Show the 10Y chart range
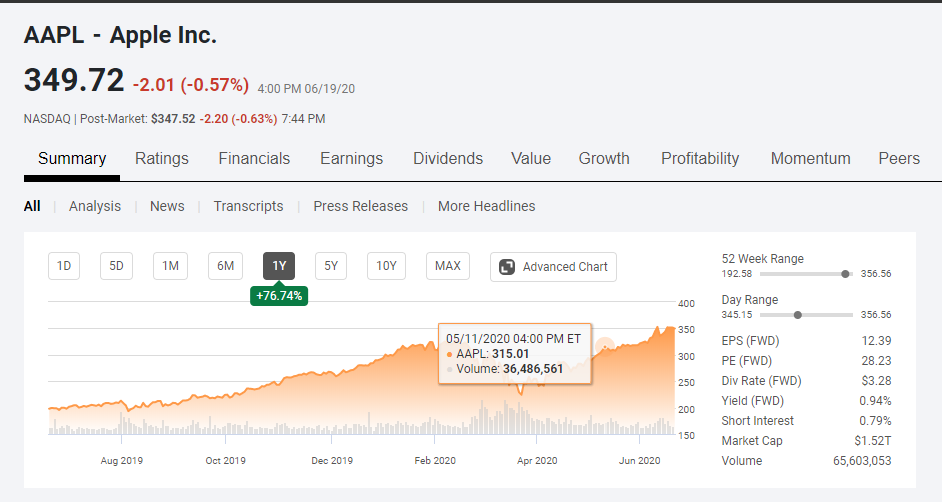This screenshot has height=502, width=942. (386, 266)
